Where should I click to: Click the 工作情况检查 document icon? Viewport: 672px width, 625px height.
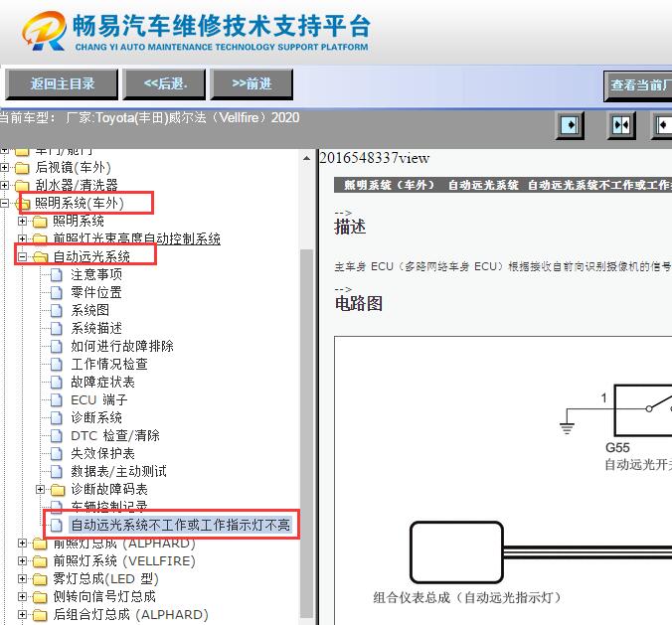click(56, 364)
